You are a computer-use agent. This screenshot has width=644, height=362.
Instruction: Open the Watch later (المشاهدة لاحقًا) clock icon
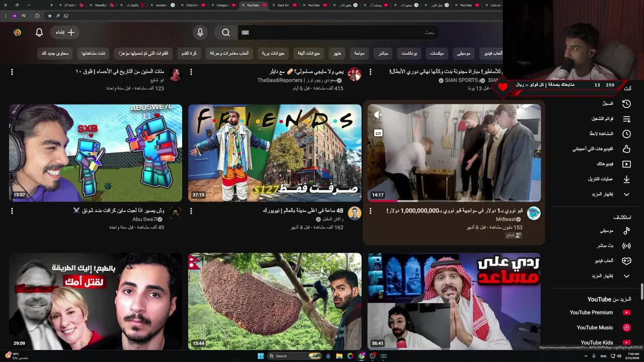pos(626,134)
